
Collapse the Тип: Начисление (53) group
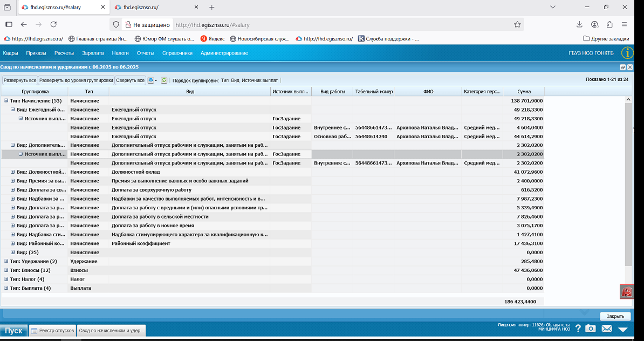point(6,101)
